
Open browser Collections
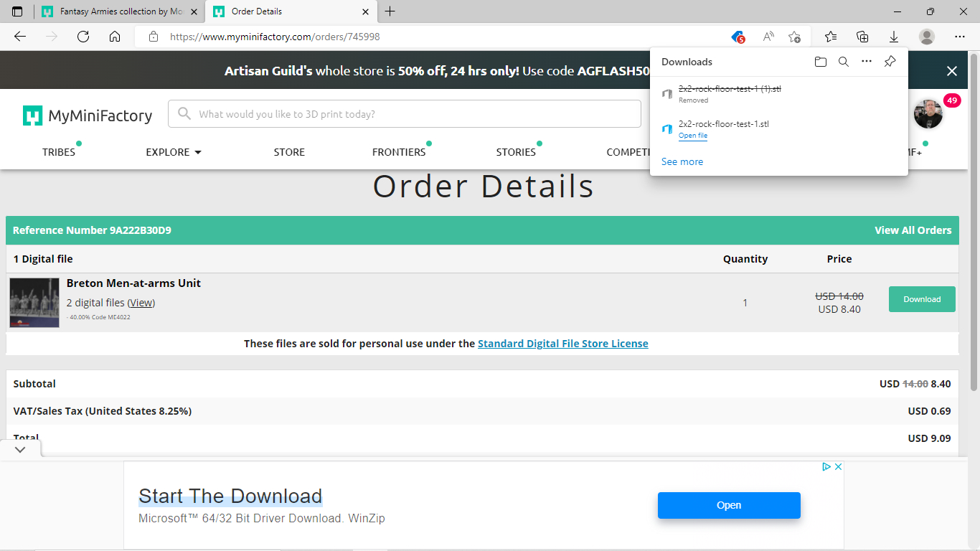point(862,37)
